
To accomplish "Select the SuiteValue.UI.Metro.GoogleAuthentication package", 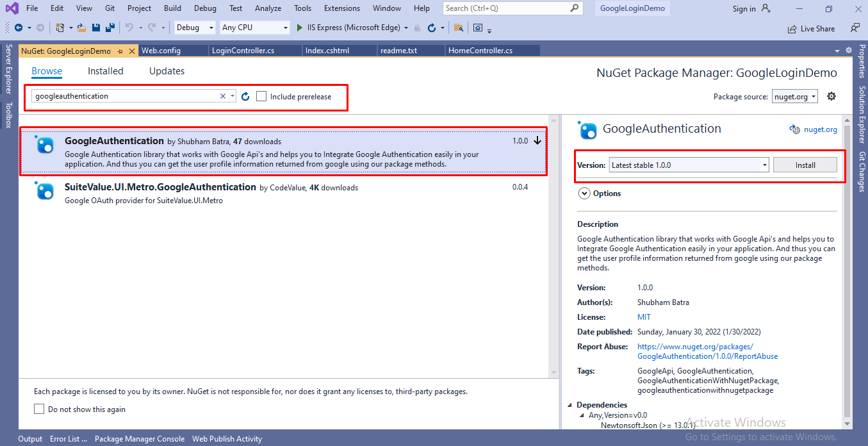I will tap(284, 192).
